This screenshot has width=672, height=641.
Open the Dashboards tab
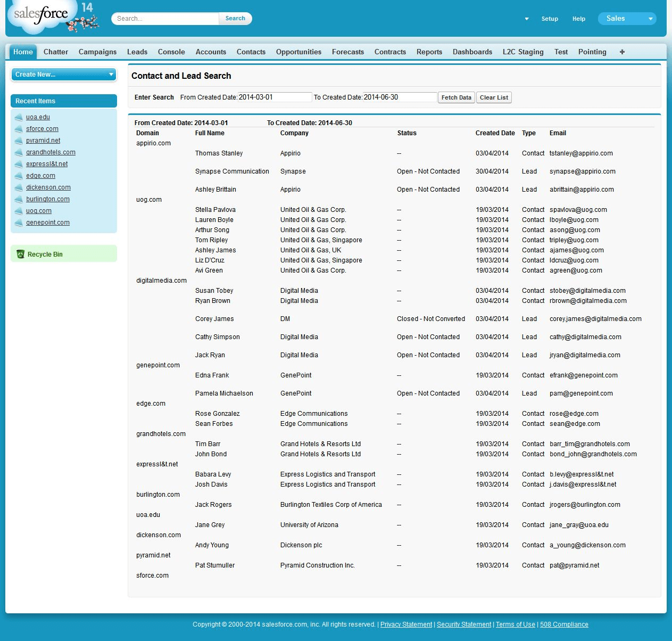472,52
